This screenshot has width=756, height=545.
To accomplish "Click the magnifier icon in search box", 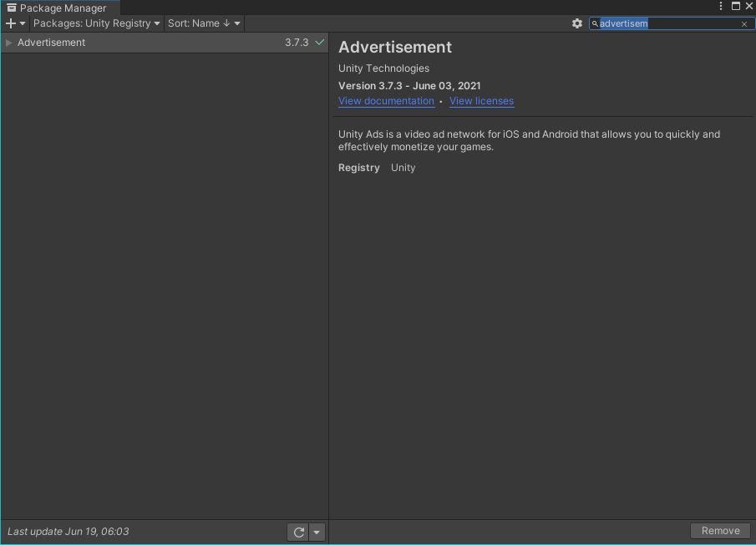I will [595, 23].
